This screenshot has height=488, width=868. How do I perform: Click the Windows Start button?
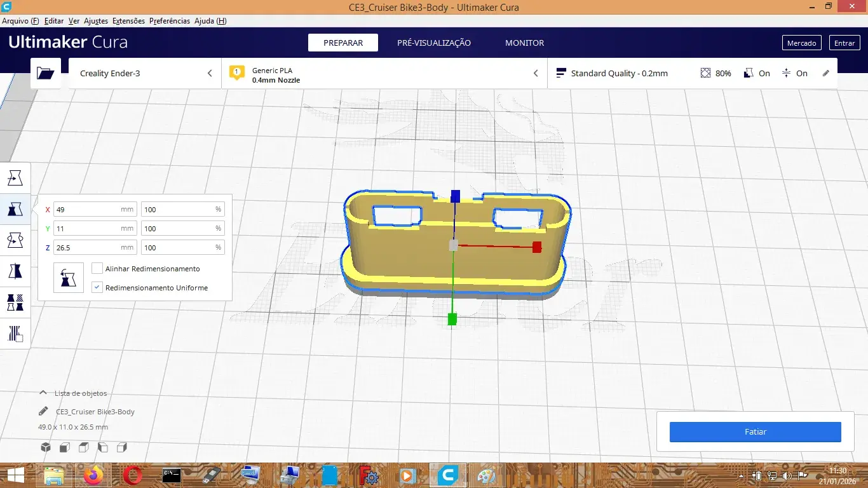[15, 475]
